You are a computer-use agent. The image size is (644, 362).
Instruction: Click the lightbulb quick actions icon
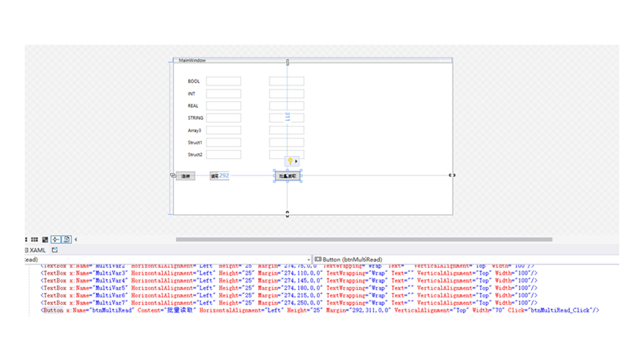coord(290,161)
